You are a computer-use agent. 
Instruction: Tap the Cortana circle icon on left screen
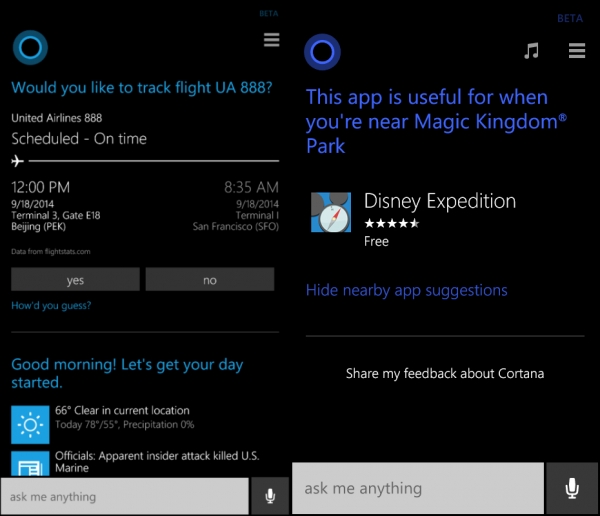pyautogui.click(x=30, y=47)
